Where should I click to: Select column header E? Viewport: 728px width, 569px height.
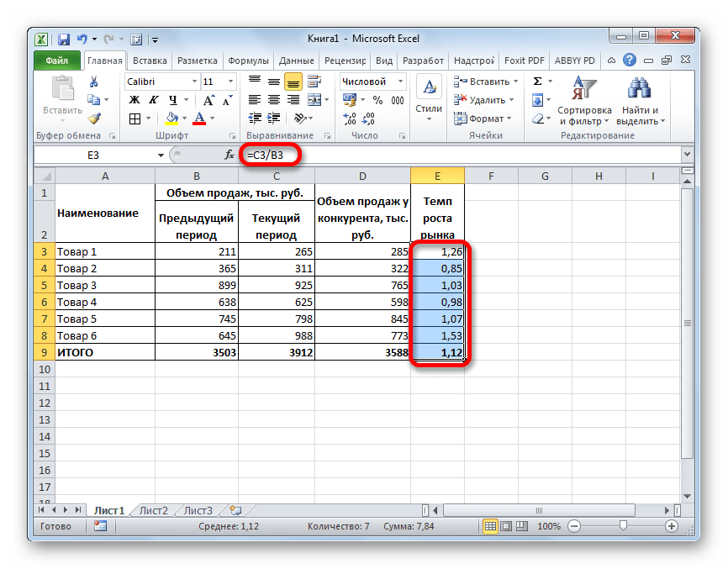pos(437,176)
